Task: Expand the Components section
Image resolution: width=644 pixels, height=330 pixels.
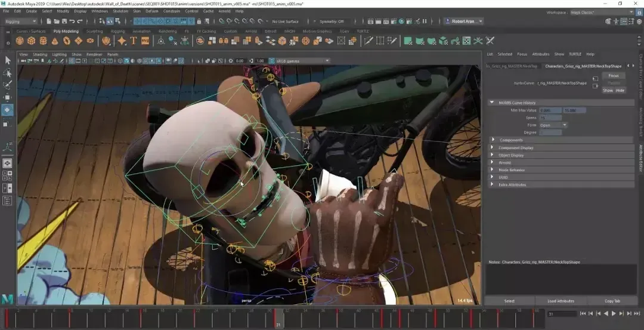Action: coord(561,140)
